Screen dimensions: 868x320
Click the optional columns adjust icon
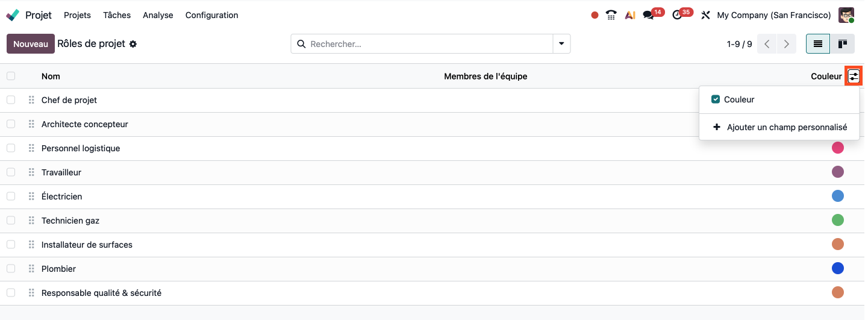click(854, 77)
